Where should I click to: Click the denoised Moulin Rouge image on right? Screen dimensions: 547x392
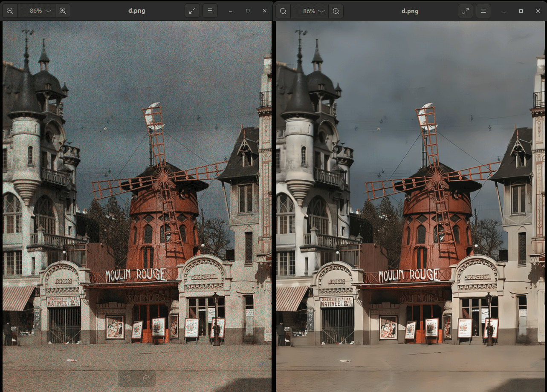click(x=410, y=206)
